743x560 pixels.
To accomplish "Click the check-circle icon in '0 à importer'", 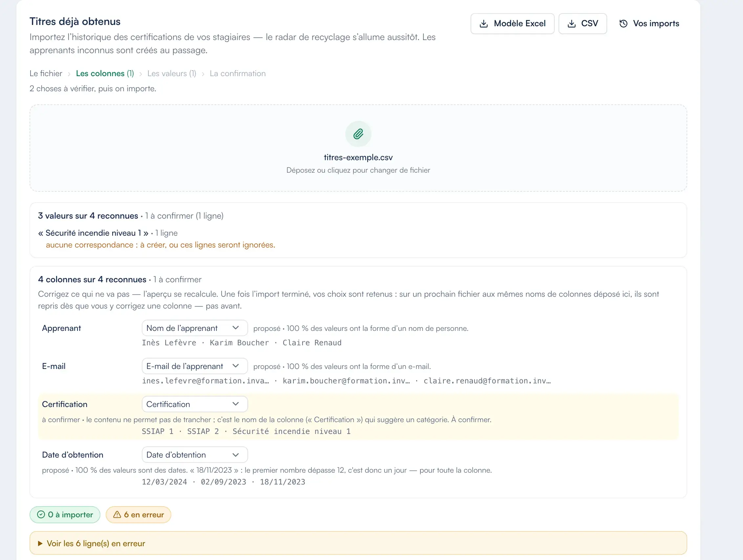I will click(41, 515).
